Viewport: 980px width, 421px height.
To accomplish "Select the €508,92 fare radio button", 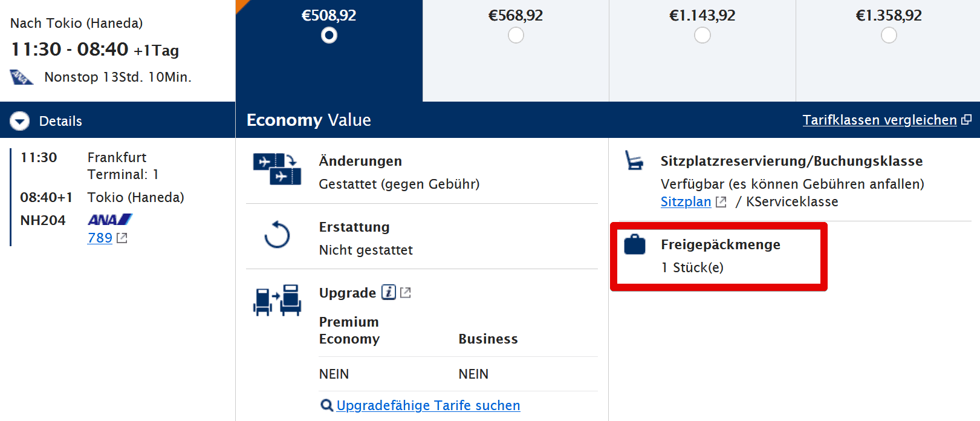I will point(329,36).
